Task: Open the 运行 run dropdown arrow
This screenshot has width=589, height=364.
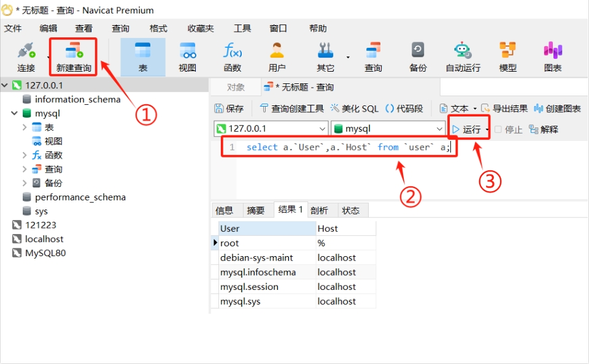Action: [x=487, y=129]
